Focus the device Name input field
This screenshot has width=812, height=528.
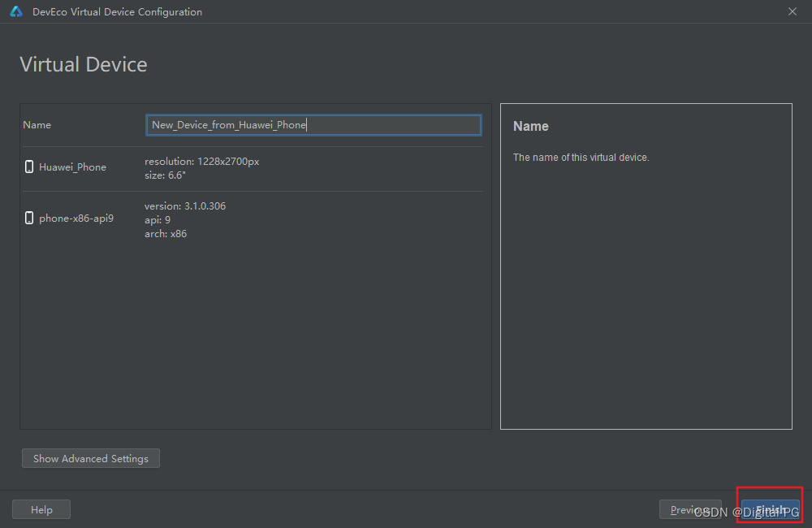click(313, 125)
